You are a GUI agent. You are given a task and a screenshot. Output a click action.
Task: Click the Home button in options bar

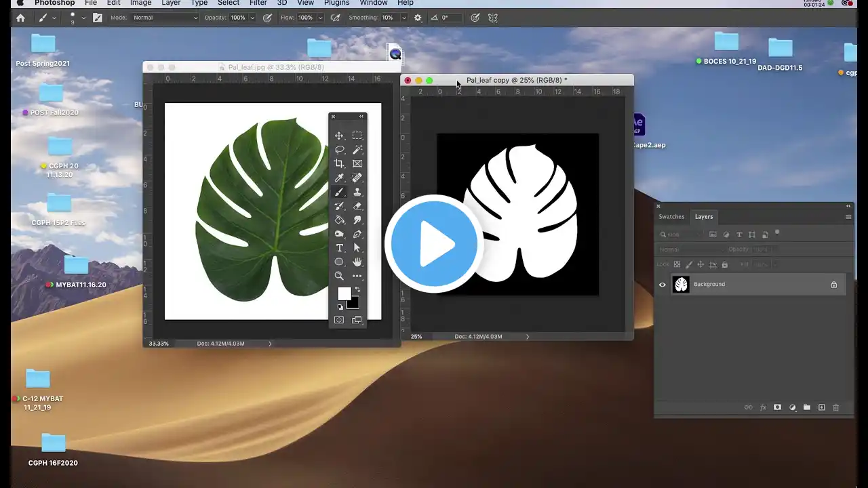(20, 18)
